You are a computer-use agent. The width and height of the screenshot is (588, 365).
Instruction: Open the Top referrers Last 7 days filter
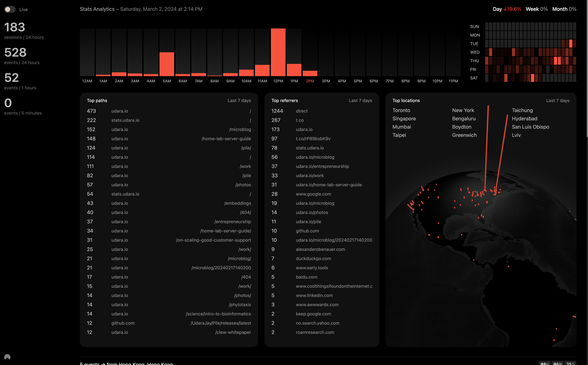point(361,100)
